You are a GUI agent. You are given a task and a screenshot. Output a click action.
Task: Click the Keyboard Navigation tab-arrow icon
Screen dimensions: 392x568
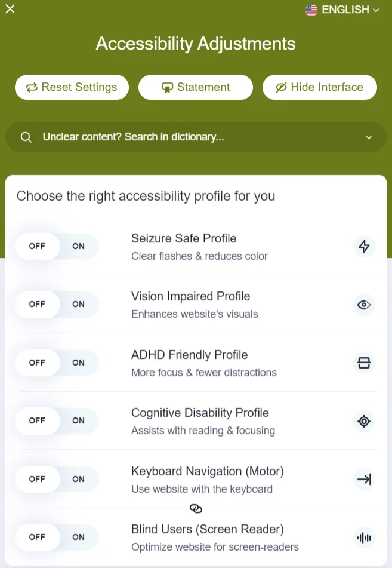click(364, 479)
